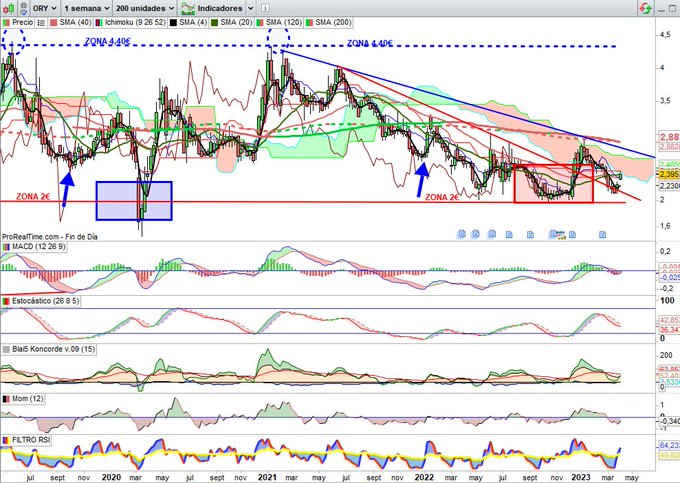This screenshot has width=680, height=483.
Task: Open the MACD (12 26 9) panel settings
Action: [34, 247]
